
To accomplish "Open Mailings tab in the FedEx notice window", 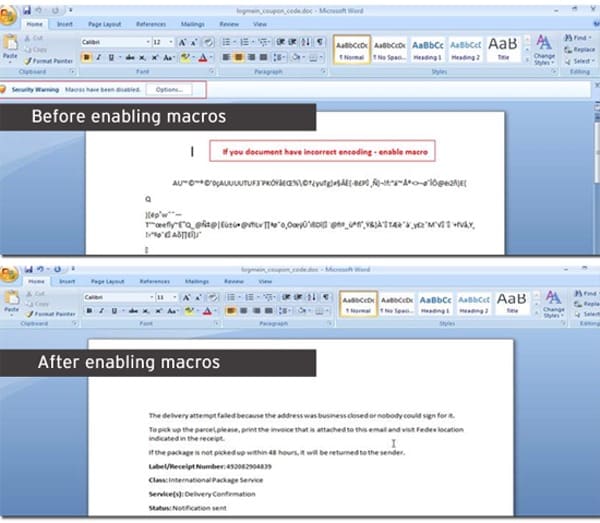I will (x=197, y=282).
